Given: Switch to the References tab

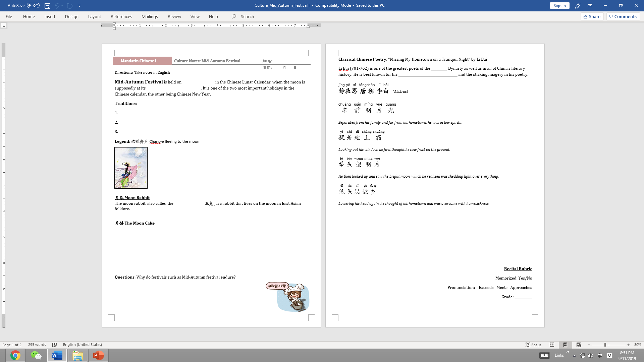Looking at the screenshot, I should click(x=121, y=16).
